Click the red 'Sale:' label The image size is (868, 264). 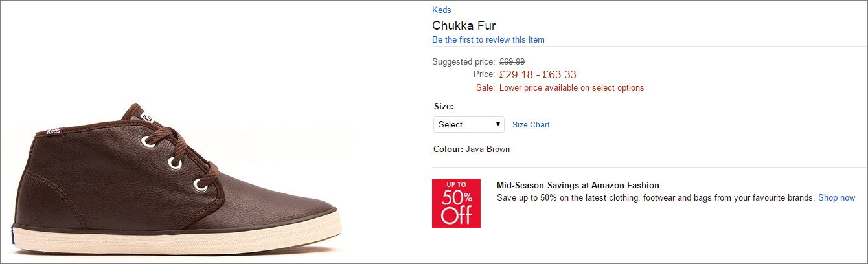(x=485, y=88)
